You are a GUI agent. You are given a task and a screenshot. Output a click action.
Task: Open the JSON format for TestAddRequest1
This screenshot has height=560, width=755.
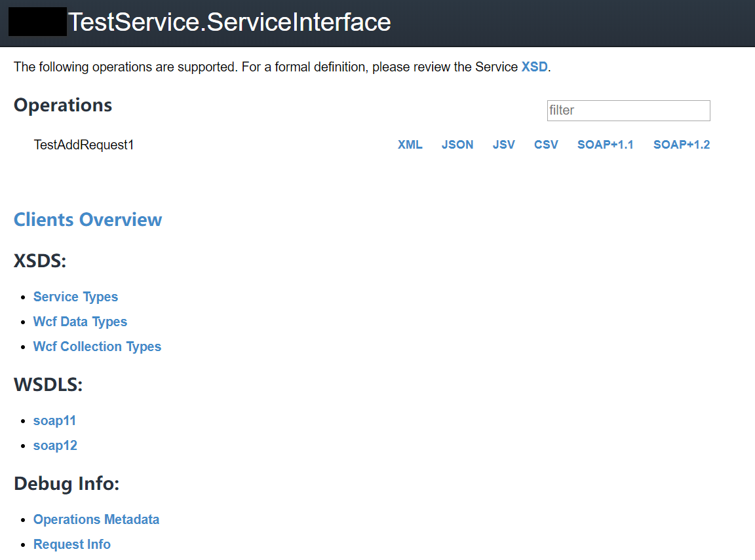pos(457,145)
